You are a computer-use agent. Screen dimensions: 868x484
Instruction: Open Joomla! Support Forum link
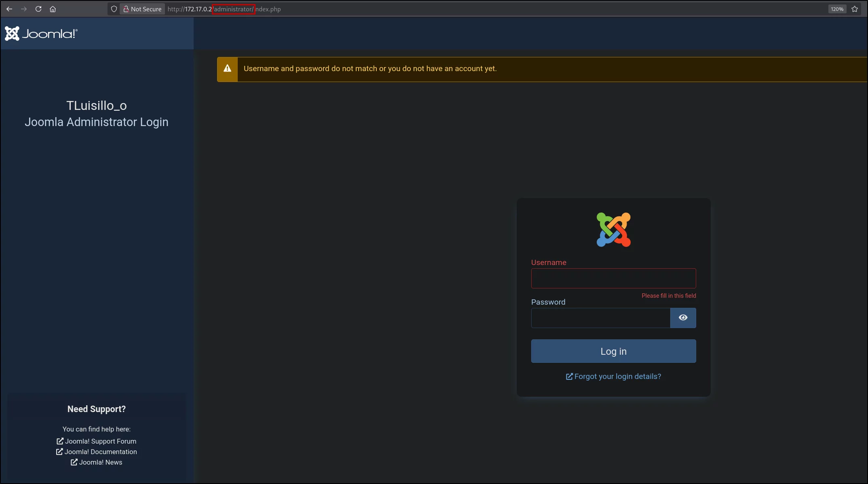click(97, 441)
